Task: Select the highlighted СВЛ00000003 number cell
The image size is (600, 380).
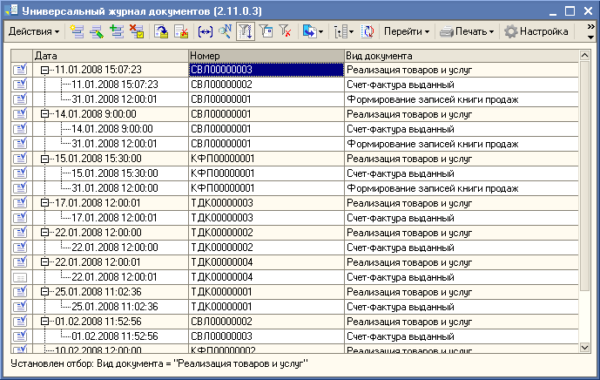Action: coord(266,70)
